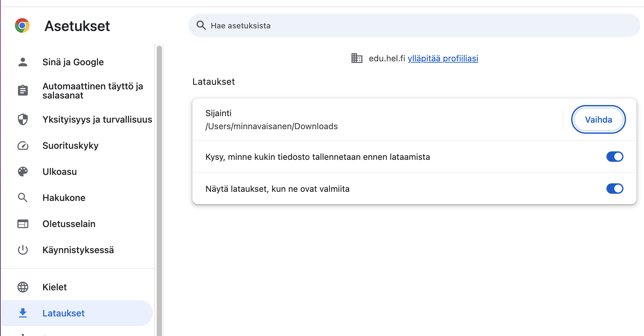The width and height of the screenshot is (644, 336).
Task: Click the Ulkoasu palette icon
Action: (x=23, y=171)
